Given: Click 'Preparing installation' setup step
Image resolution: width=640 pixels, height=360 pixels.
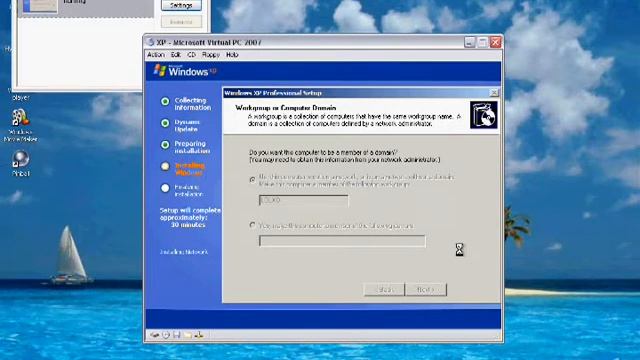Looking at the screenshot, I should [x=192, y=147].
